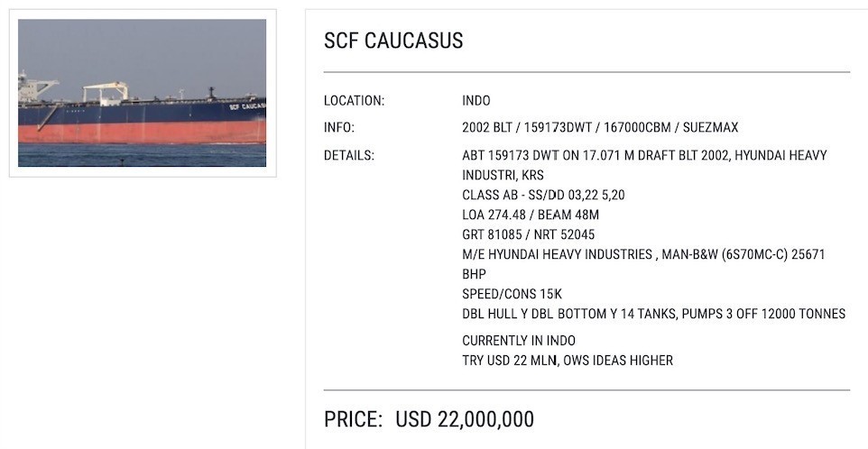Click the M/E Hyundai MAN-B&W engine line

(643, 254)
